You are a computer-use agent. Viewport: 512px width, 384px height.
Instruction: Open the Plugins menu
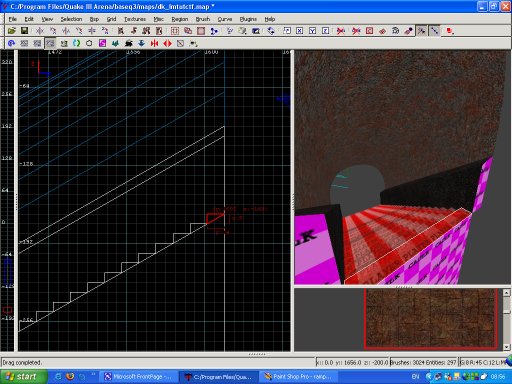click(248, 19)
